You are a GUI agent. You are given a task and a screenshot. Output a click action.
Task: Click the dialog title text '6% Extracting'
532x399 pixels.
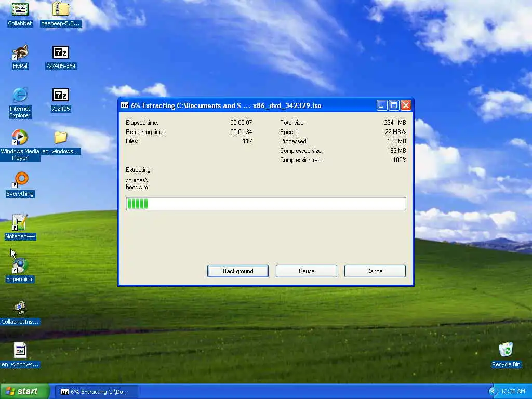point(153,105)
